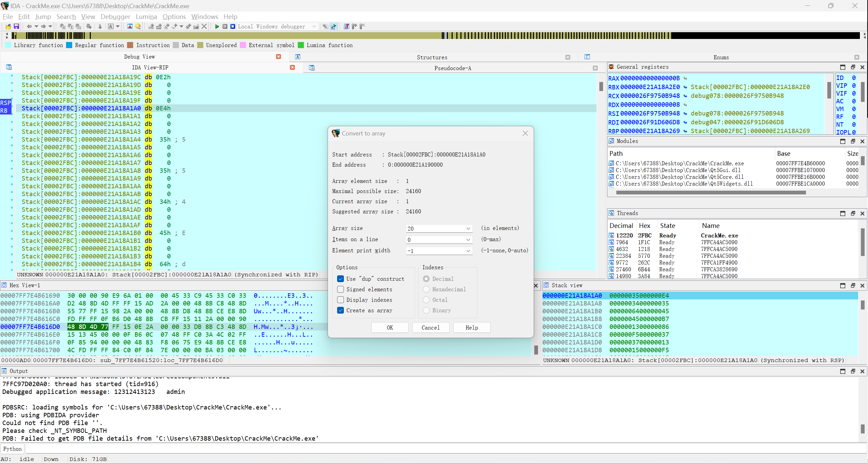This screenshot has width=868, height=464.
Task: Click the search binary sequence icon
Action: 78,26
